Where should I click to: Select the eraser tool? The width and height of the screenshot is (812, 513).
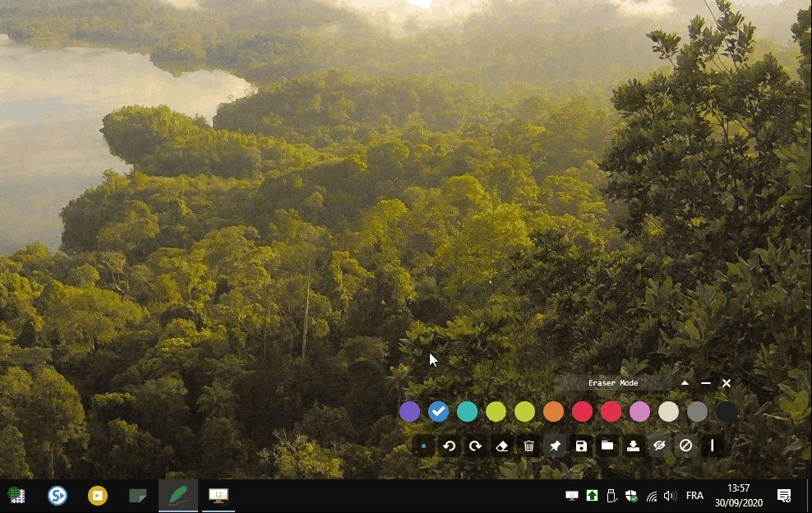tap(502, 446)
